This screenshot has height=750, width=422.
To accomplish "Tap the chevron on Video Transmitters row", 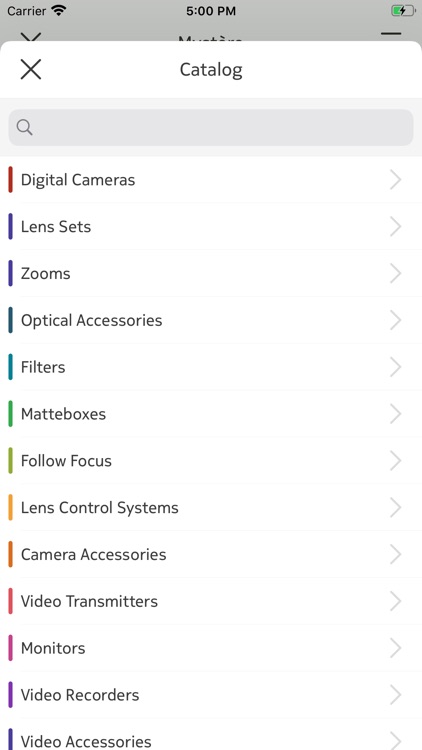I will [395, 601].
